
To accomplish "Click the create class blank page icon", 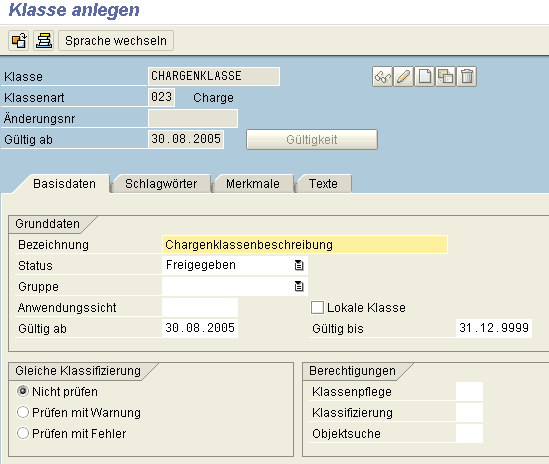I will click(424, 76).
